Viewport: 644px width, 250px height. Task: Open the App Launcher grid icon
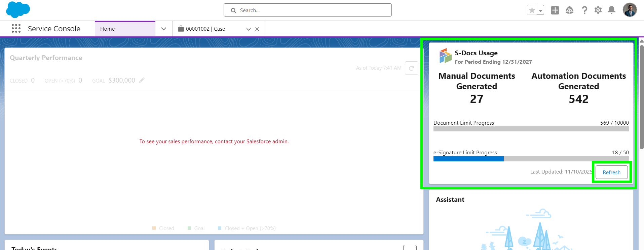[x=16, y=29]
